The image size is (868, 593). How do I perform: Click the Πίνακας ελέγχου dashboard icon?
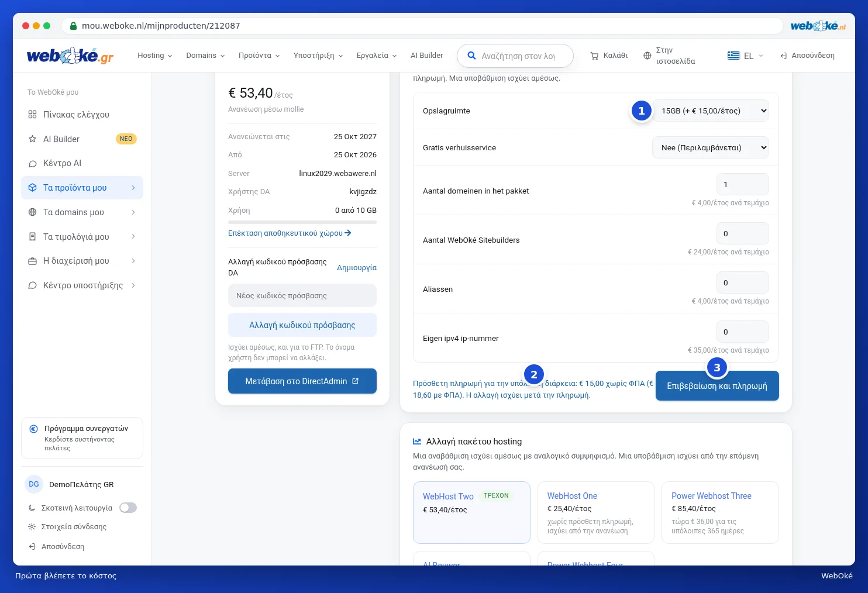[32, 115]
